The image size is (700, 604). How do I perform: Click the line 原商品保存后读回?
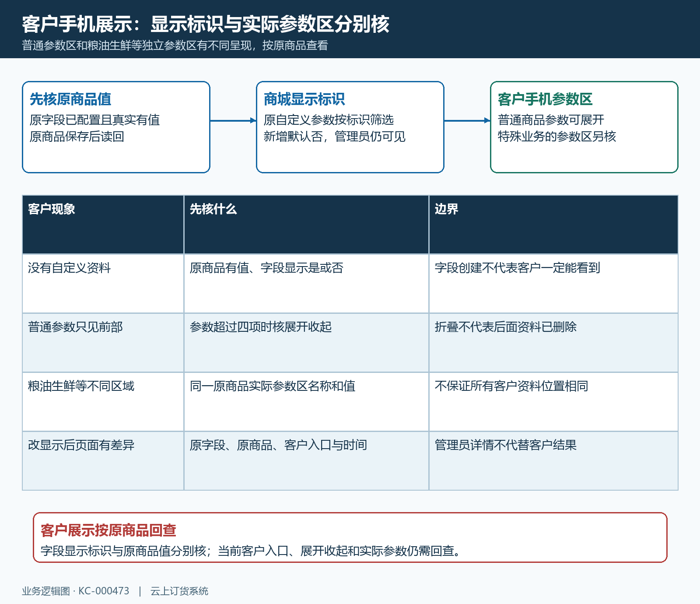(x=77, y=137)
